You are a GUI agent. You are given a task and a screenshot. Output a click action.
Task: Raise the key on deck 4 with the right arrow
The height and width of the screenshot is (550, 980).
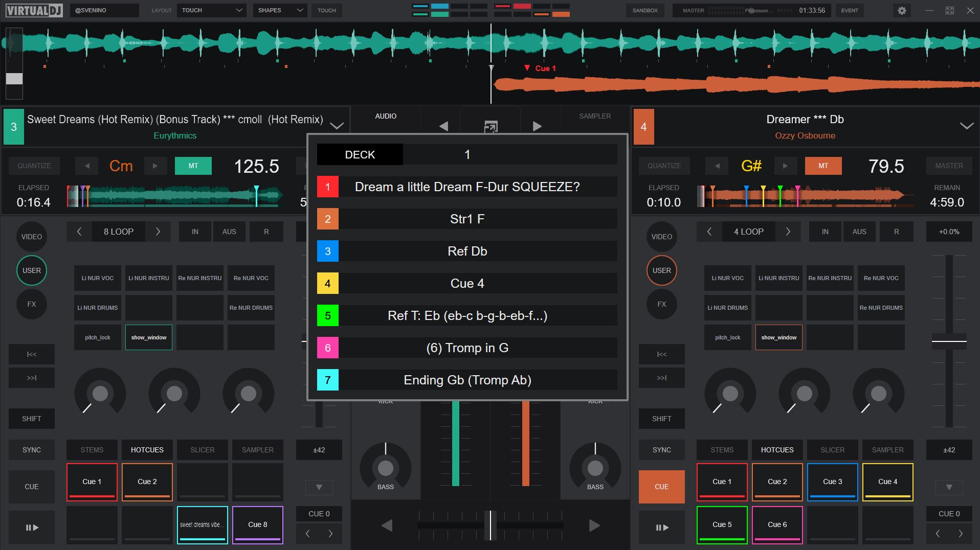coord(785,166)
